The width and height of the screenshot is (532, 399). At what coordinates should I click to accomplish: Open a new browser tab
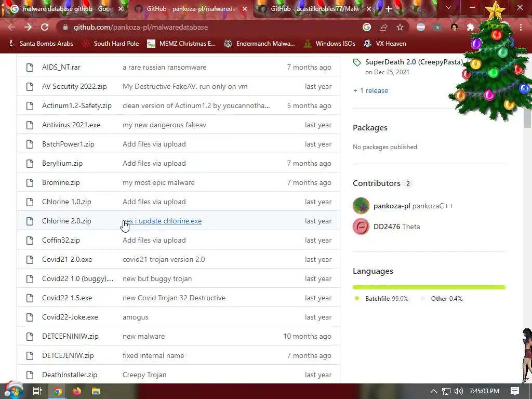pos(389,9)
